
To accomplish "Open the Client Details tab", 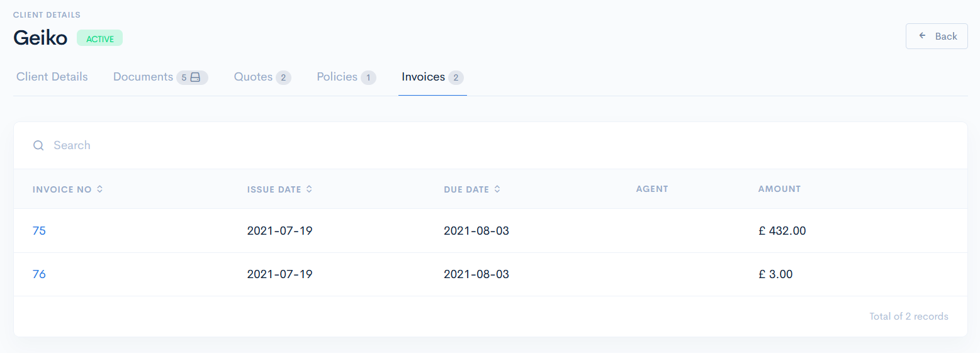I will (52, 77).
